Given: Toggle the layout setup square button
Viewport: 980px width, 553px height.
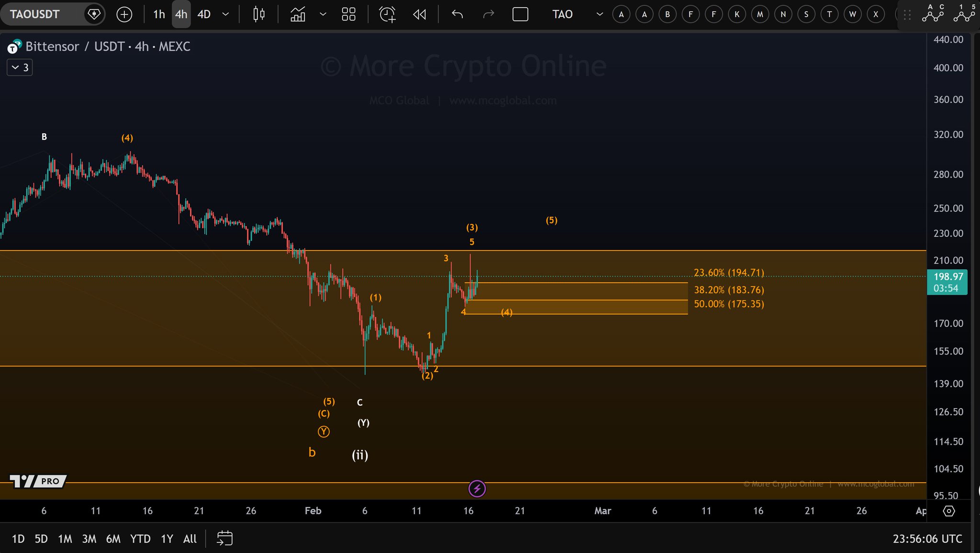Looking at the screenshot, I should (520, 14).
